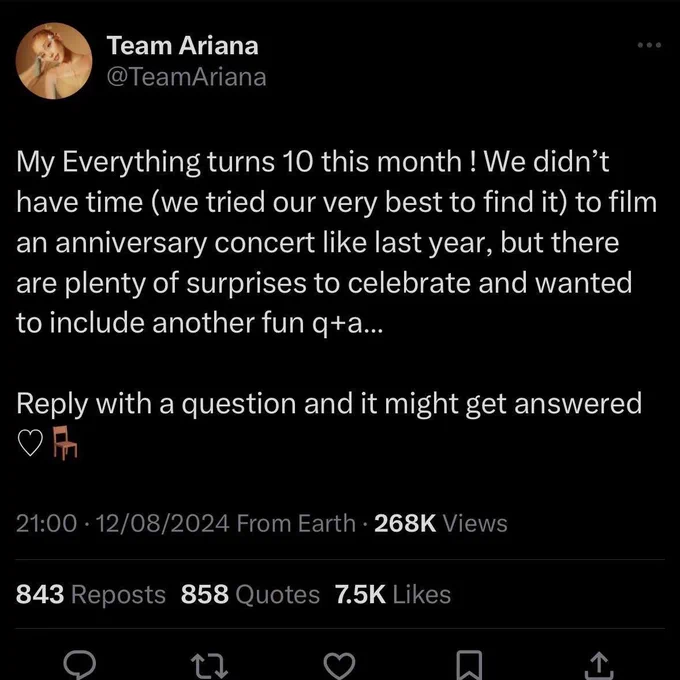Show the 7.5K Likes list
This screenshot has width=680, height=680.
[392, 594]
